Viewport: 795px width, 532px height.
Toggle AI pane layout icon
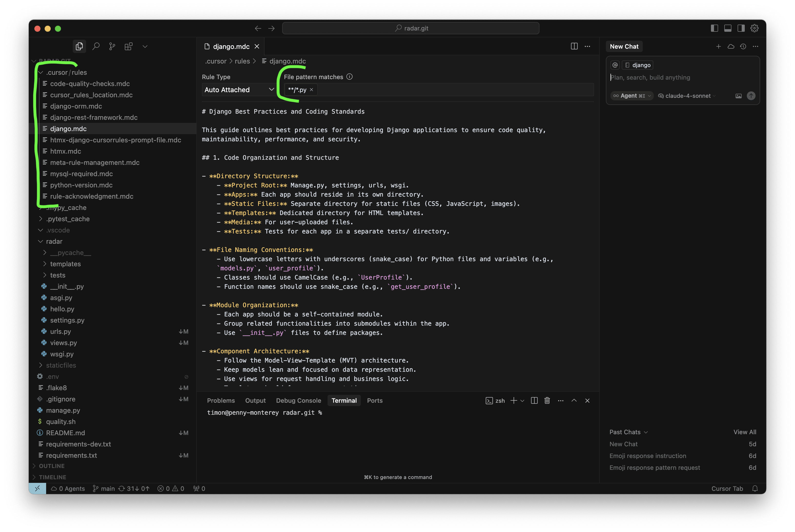(x=741, y=28)
